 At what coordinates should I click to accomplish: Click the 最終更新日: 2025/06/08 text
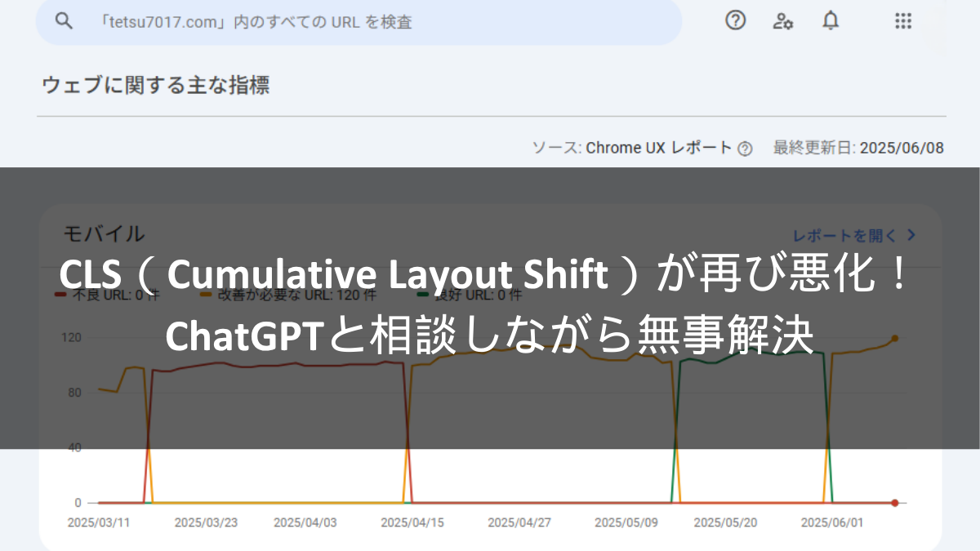[x=858, y=148]
